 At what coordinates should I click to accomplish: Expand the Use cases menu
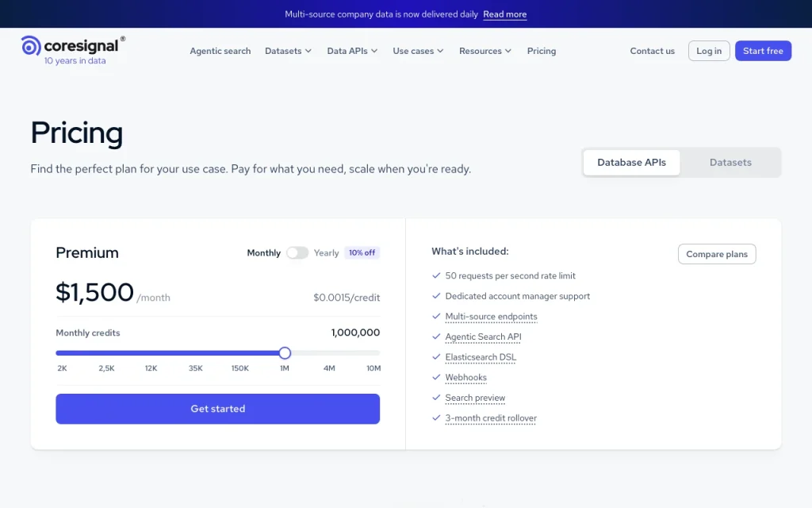click(x=418, y=51)
